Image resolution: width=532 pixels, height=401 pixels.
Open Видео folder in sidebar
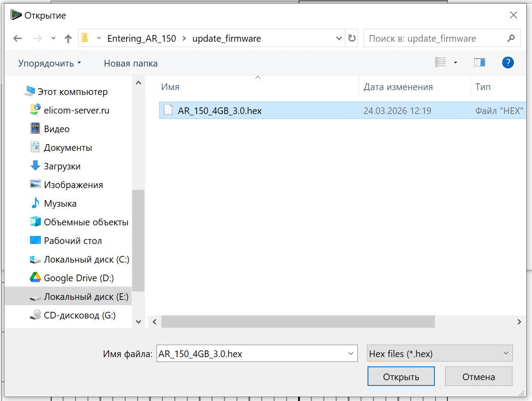57,129
